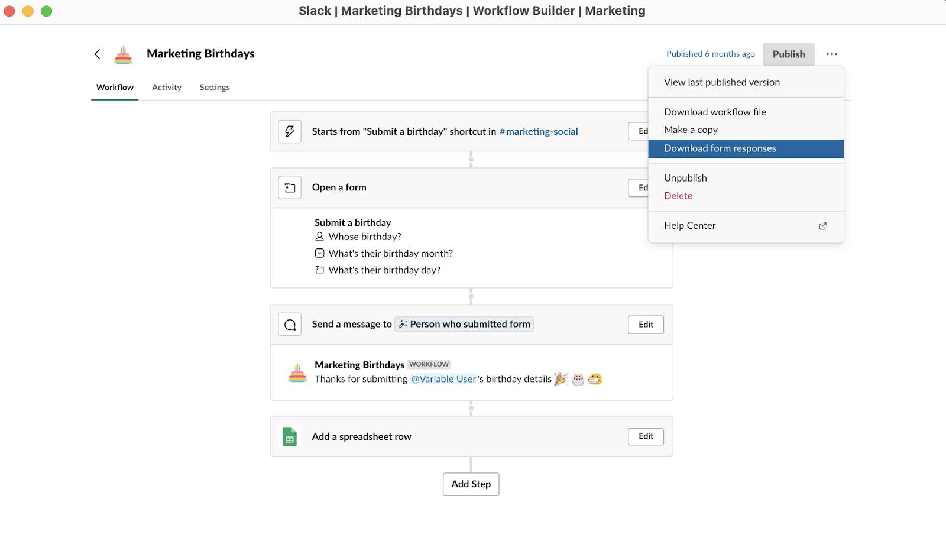
Task: Click the Open a form step label
Action: click(x=339, y=187)
